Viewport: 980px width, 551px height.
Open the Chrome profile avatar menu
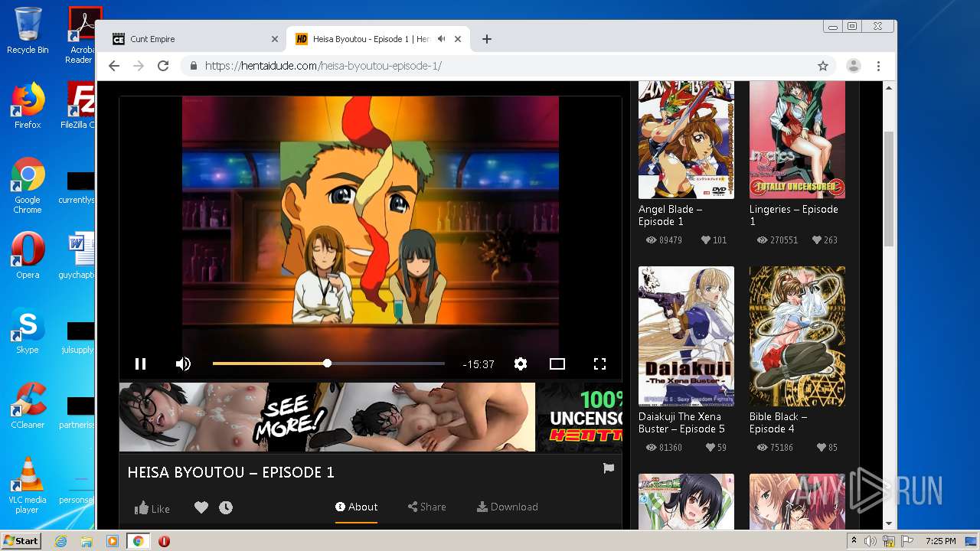[x=853, y=66]
